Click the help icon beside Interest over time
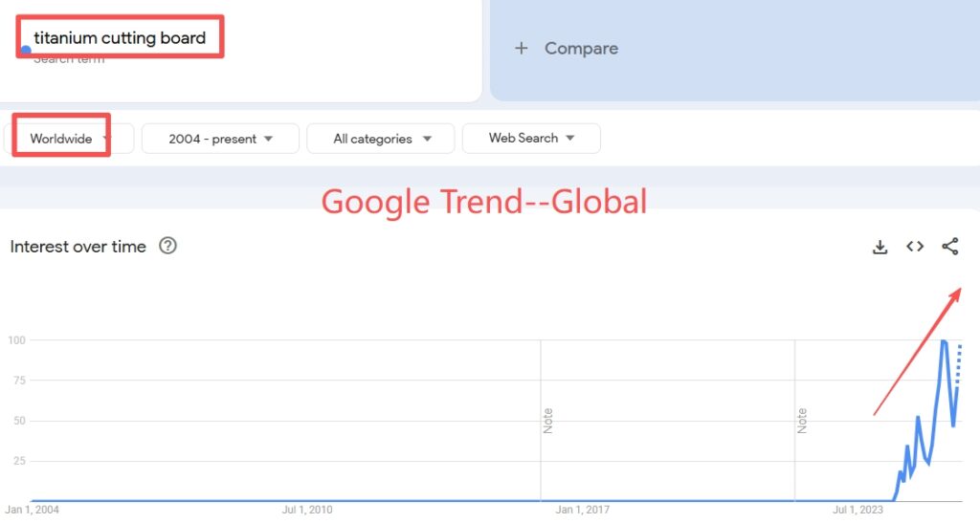The image size is (980, 523). [x=168, y=246]
